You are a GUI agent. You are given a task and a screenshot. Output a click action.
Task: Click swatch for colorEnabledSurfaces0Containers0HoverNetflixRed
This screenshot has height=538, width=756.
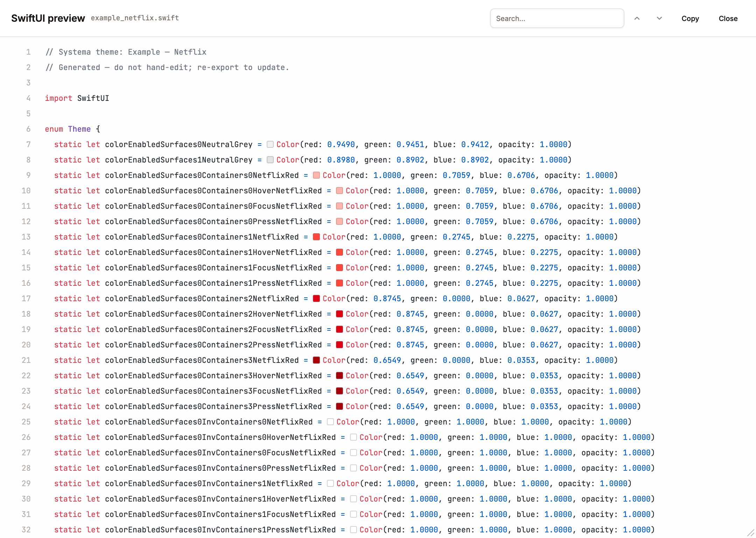coord(339,191)
